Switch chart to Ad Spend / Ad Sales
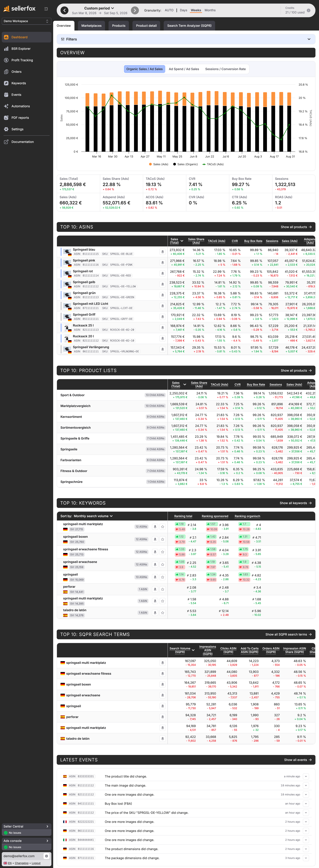The height and width of the screenshot is (868, 319). point(184,69)
